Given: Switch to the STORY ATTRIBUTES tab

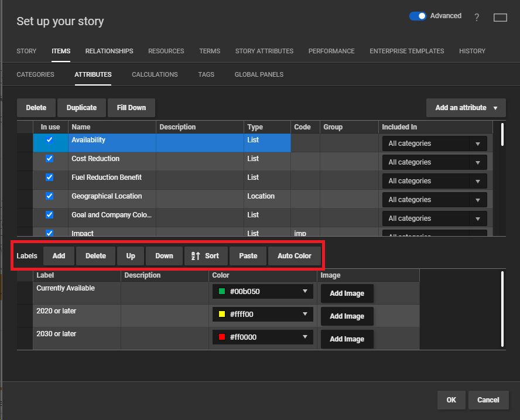Looking at the screenshot, I should (264, 51).
